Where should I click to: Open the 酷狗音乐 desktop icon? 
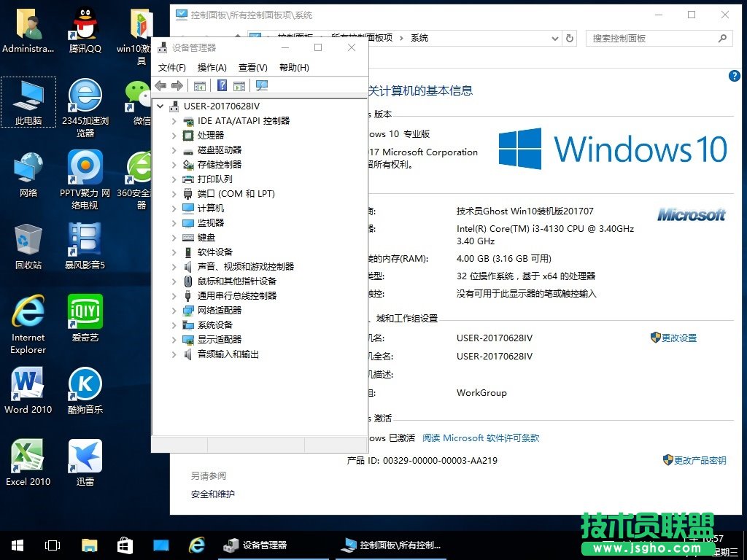[85, 391]
